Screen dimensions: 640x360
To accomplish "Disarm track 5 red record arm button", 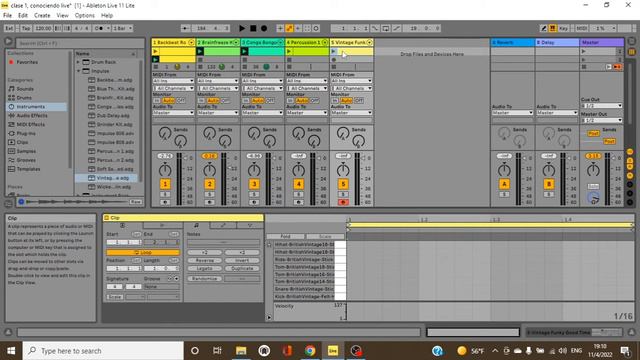I will [x=343, y=202].
